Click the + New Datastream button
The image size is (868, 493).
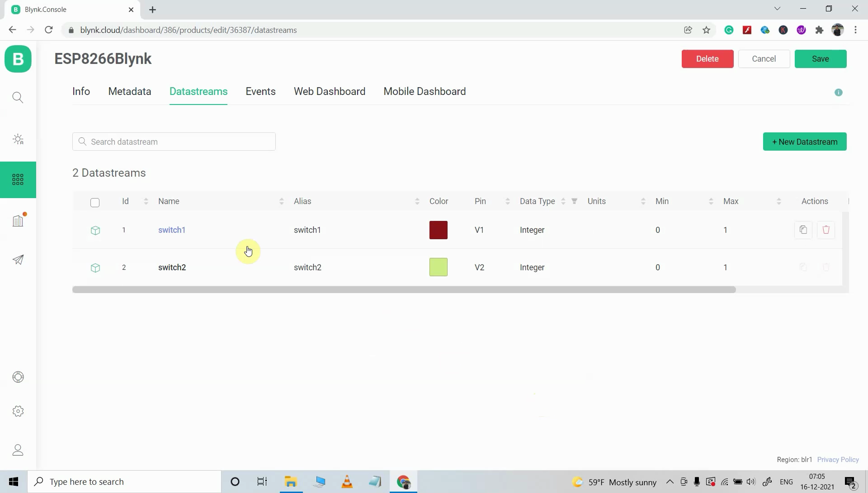tap(805, 142)
